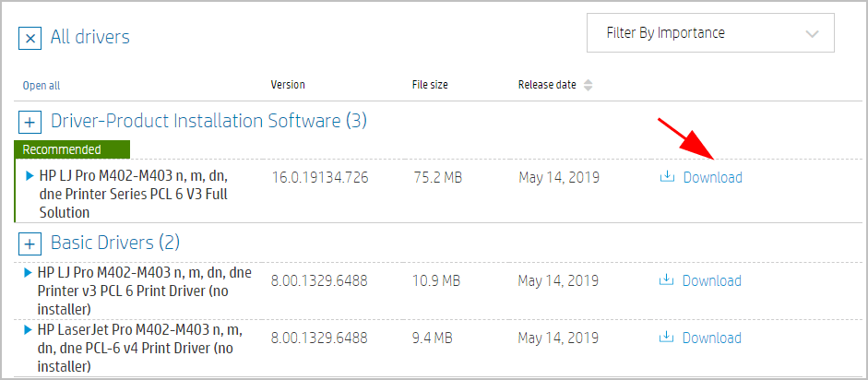This screenshot has height=380, width=868.
Task: Click version 8.00.1329.6488 in 10.9 MB row
Action: (319, 281)
